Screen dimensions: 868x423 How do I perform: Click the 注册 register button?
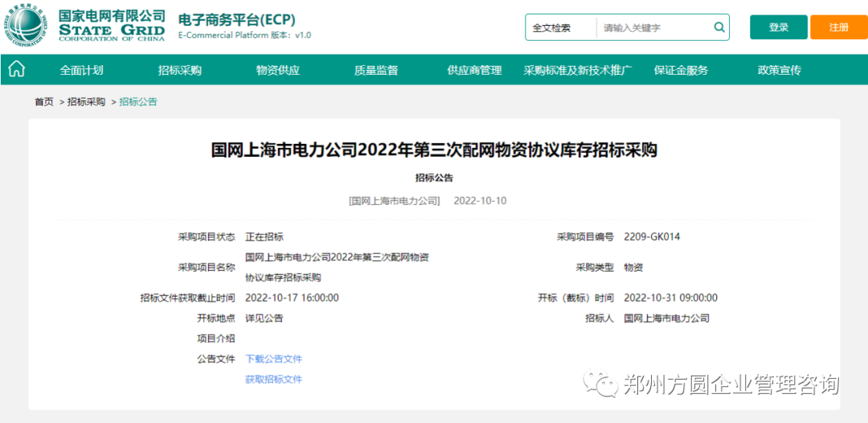[838, 27]
